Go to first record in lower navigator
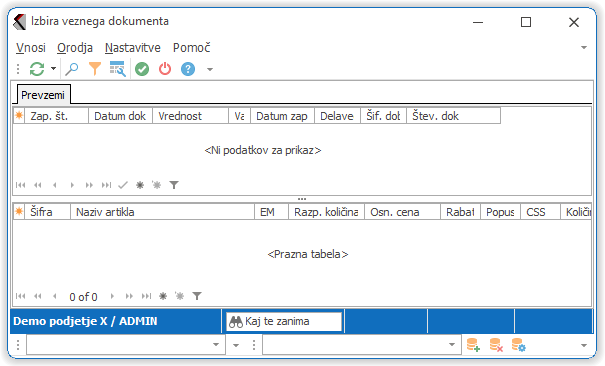The image size is (605, 366). tap(20, 296)
